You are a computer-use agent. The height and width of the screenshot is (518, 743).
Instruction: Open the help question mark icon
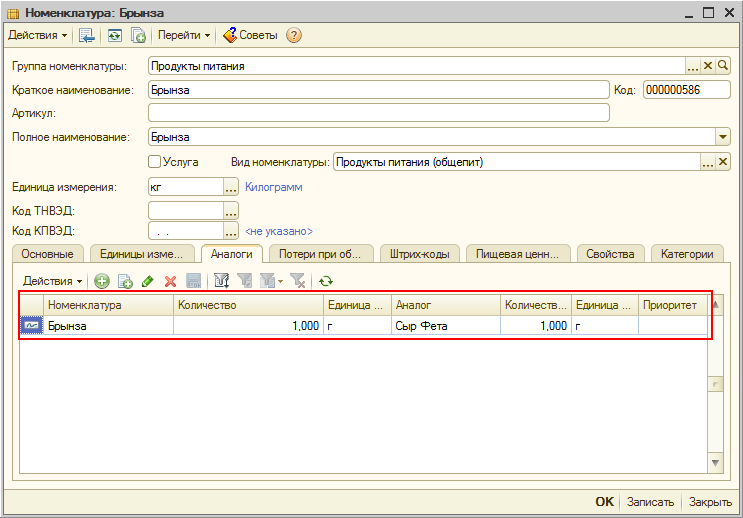(x=294, y=35)
